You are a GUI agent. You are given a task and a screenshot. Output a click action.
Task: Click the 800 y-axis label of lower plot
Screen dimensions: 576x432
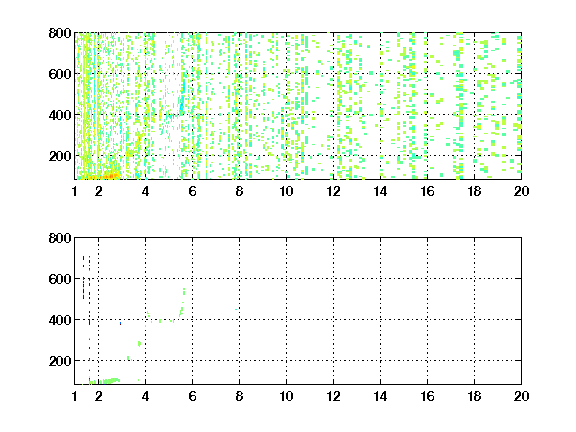click(x=60, y=238)
